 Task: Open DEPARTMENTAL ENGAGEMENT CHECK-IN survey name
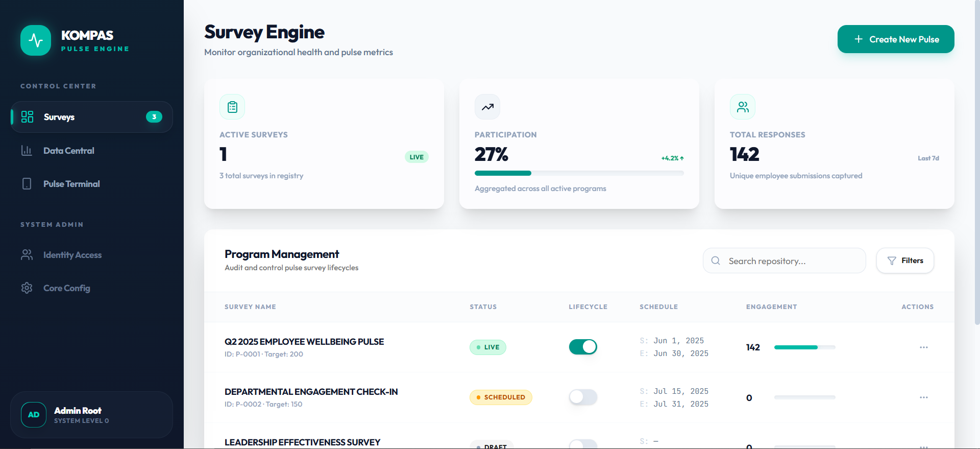coord(311,392)
